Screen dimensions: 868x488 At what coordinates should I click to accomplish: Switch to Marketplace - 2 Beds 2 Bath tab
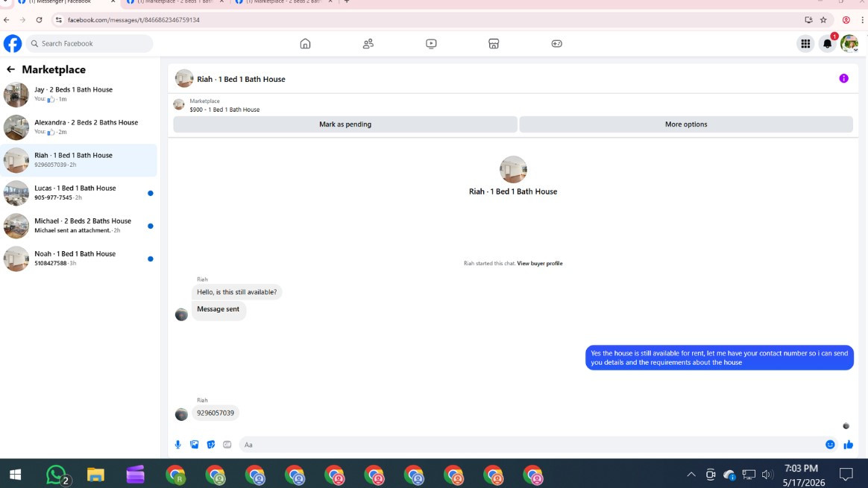coord(283,2)
